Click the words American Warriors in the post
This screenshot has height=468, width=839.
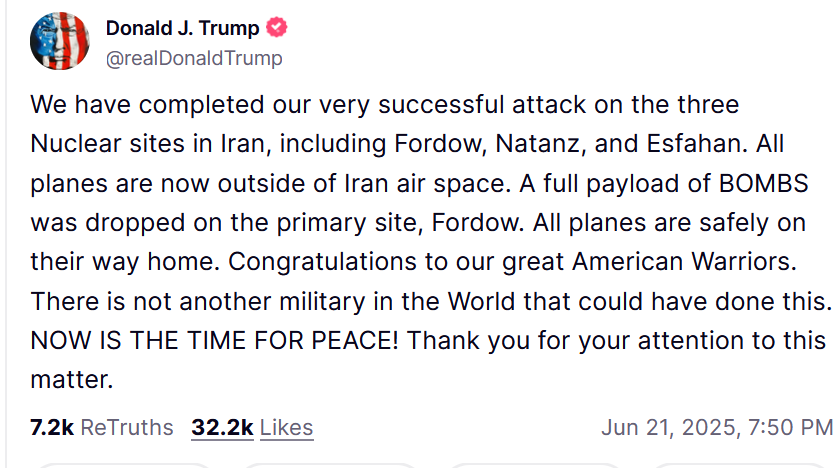click(x=684, y=262)
